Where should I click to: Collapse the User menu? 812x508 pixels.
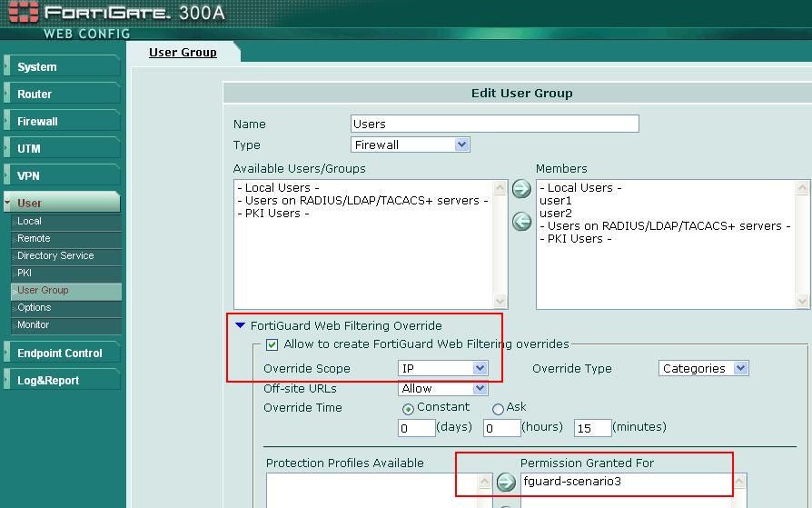pyautogui.click(x=62, y=203)
